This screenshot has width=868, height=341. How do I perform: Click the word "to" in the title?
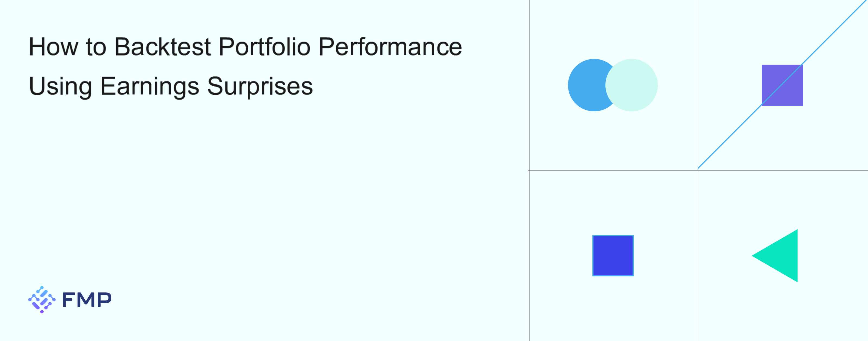[x=96, y=48]
